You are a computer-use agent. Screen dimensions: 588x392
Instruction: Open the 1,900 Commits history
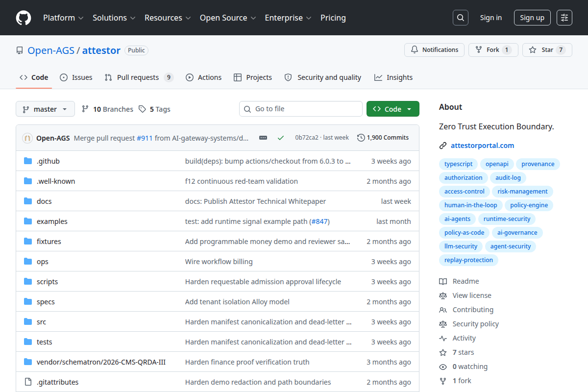[383, 138]
